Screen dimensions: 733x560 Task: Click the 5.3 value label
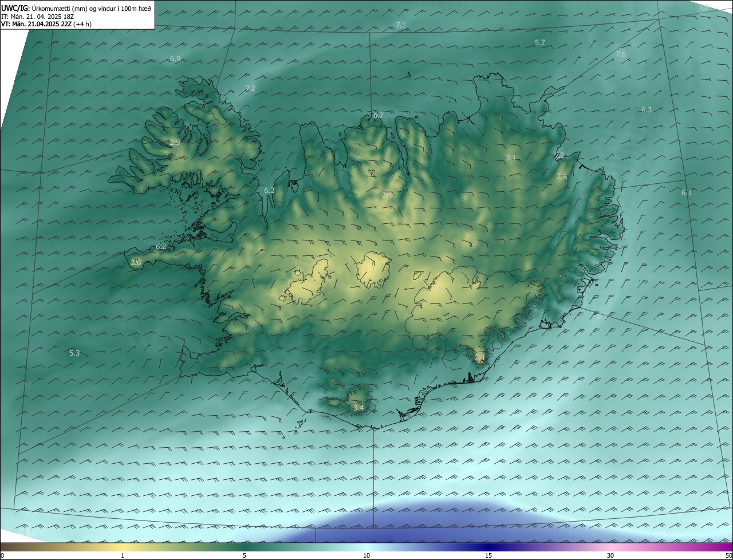74,353
